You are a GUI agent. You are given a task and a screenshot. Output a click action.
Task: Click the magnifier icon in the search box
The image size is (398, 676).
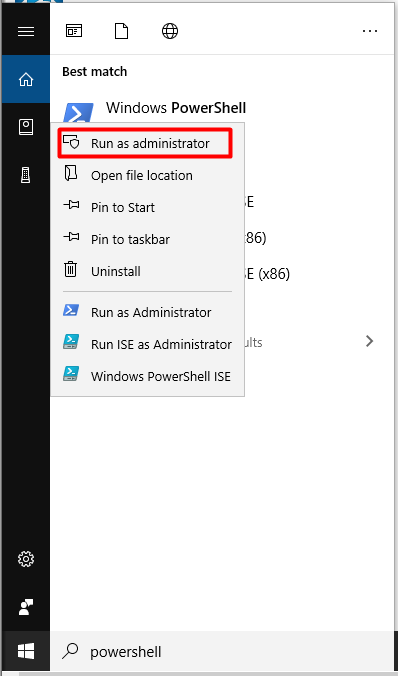(70, 651)
